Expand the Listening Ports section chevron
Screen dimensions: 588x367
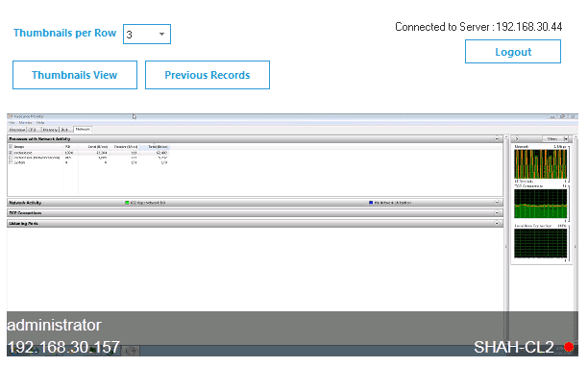pyautogui.click(x=497, y=223)
